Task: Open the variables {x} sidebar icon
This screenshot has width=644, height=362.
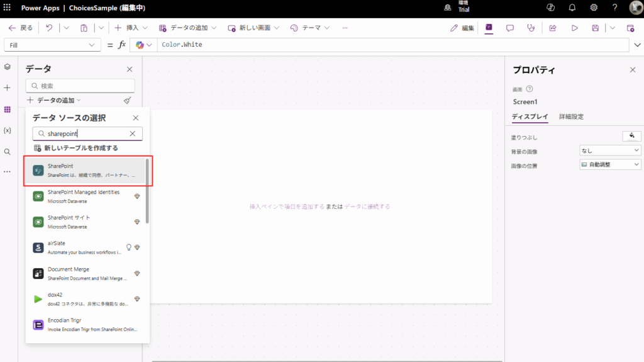Action: coord(8,130)
